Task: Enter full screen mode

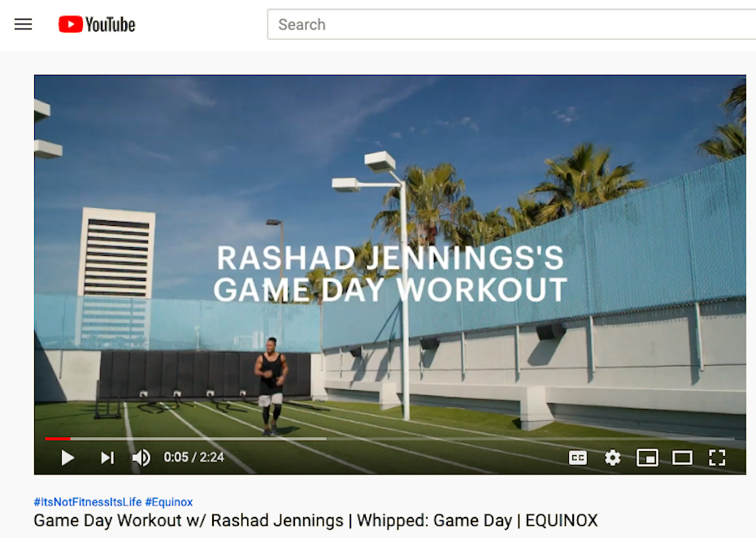Action: pos(717,458)
